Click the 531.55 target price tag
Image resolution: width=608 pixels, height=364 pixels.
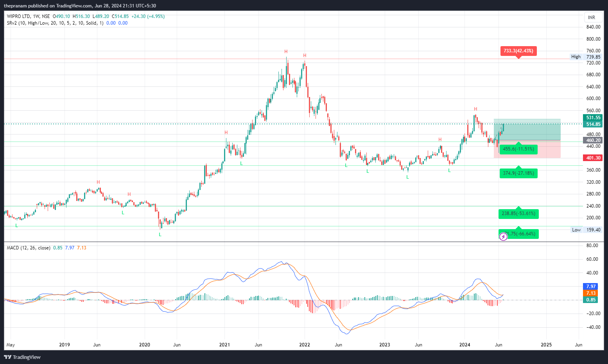click(x=593, y=118)
